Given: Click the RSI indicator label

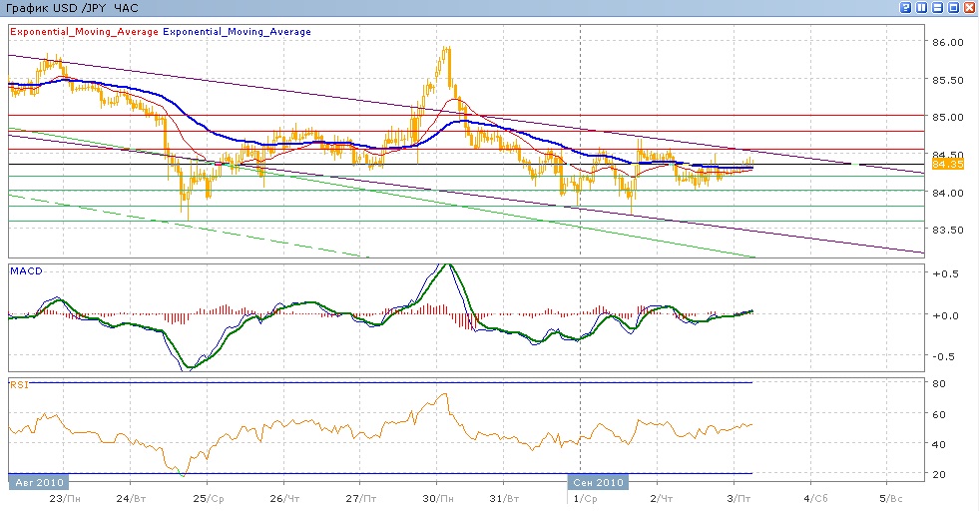Looking at the screenshot, I should click(x=18, y=383).
